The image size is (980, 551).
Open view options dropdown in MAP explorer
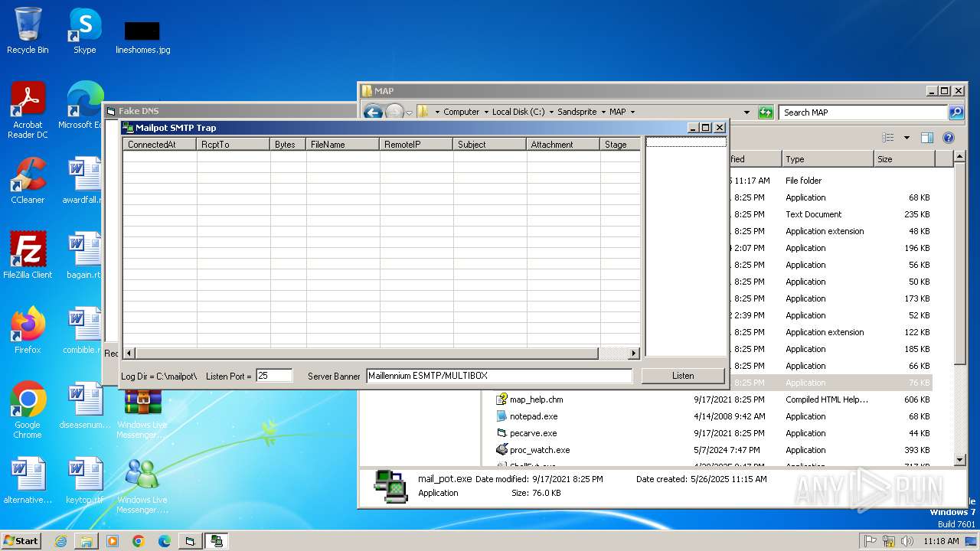(906, 138)
